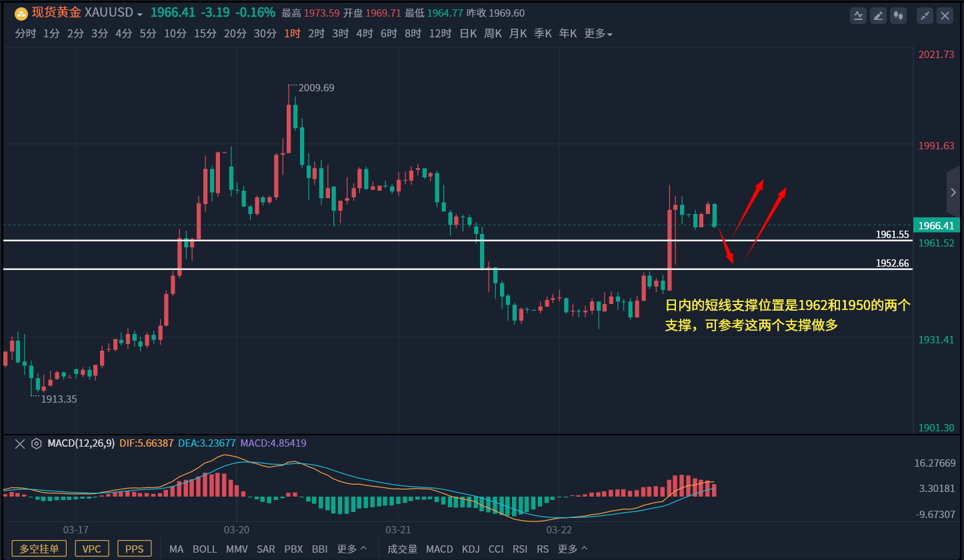The height and width of the screenshot is (560, 964).
Task: Toggle the PPS overlay button
Action: (135, 549)
